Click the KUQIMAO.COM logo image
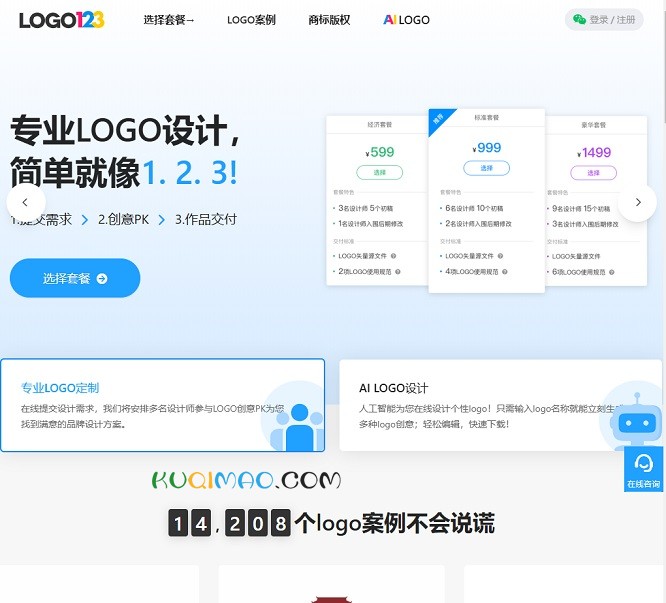Image resolution: width=666 pixels, height=603 pixels. pyautogui.click(x=246, y=480)
